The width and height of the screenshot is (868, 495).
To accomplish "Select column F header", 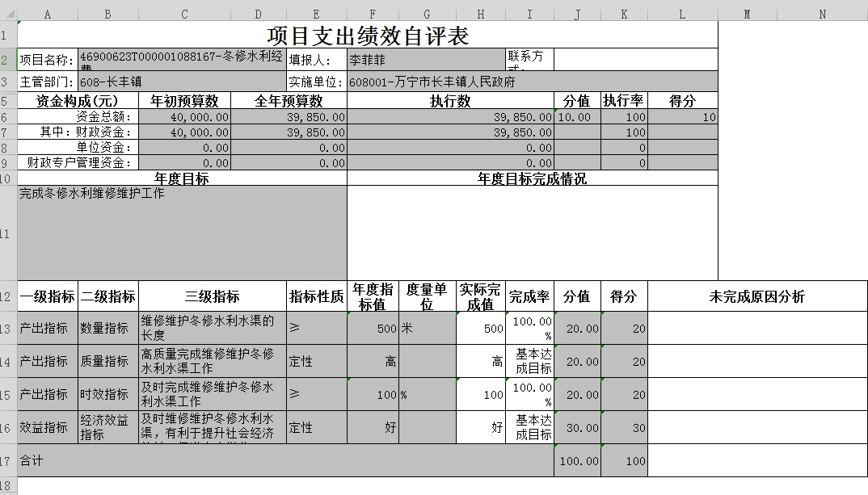I will 373,14.
